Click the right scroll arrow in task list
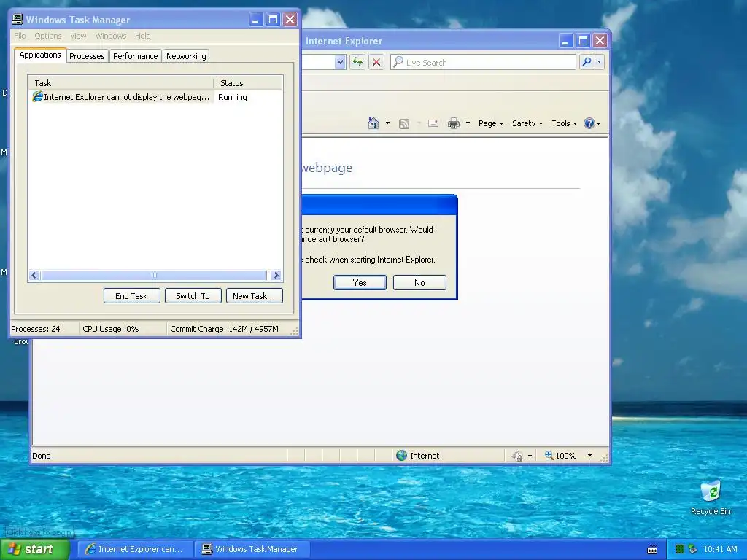Screen dimensions: 747x560 click(x=276, y=275)
